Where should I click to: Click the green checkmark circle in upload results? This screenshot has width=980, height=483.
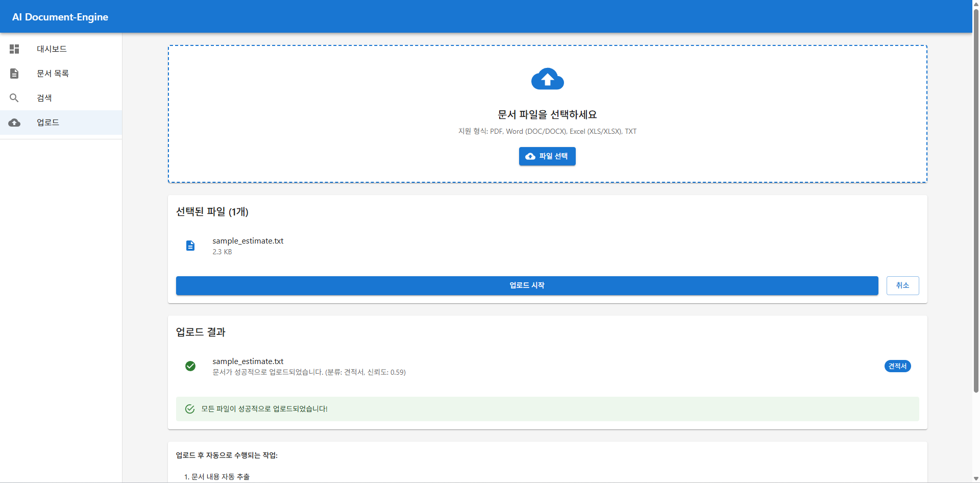point(190,366)
